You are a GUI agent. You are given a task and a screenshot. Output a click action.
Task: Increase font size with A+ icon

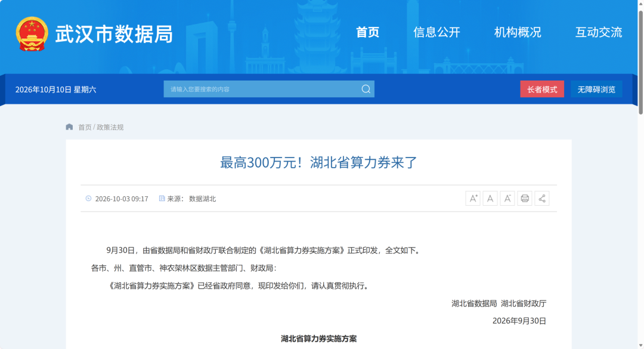473,199
